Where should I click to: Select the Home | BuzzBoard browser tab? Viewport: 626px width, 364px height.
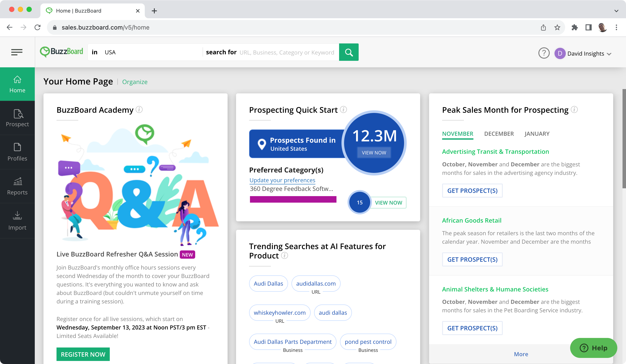coord(92,11)
